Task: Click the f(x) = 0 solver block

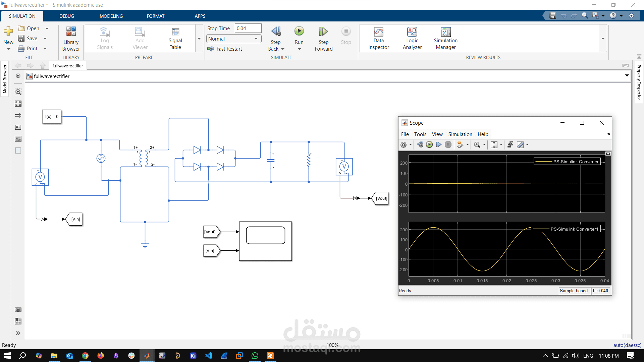Action: [x=52, y=117]
